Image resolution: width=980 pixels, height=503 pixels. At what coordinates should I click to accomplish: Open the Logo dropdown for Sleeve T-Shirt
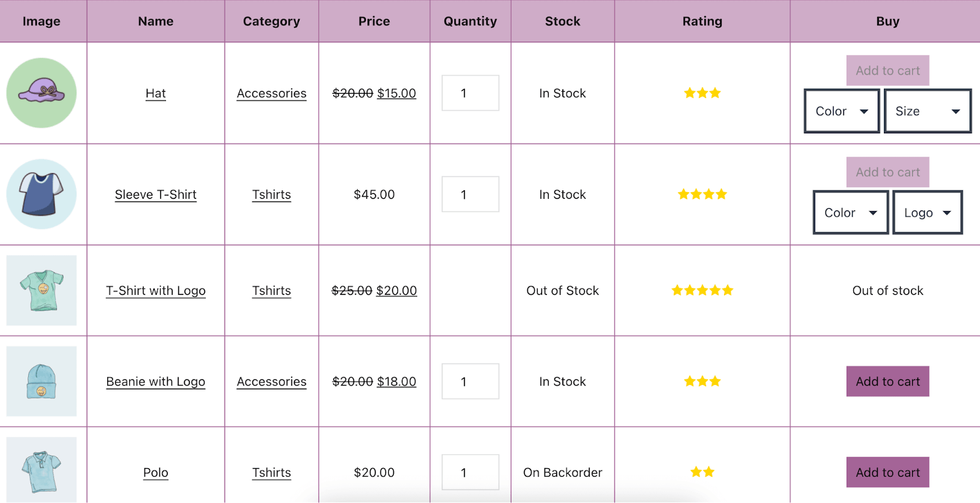click(x=927, y=212)
